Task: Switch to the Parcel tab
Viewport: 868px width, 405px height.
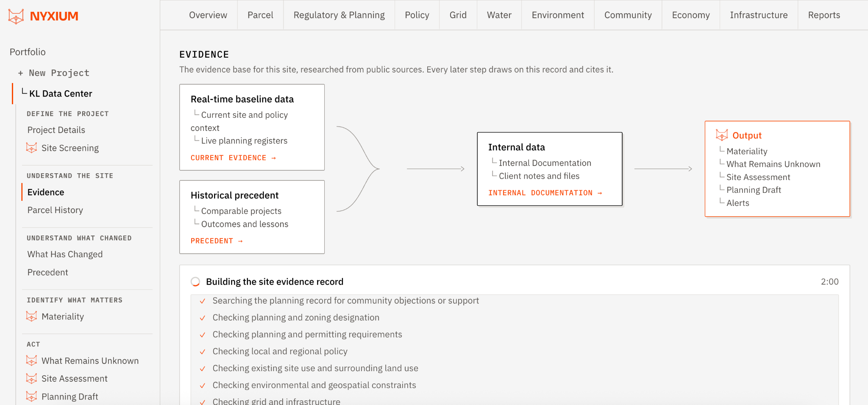Action: 260,15
